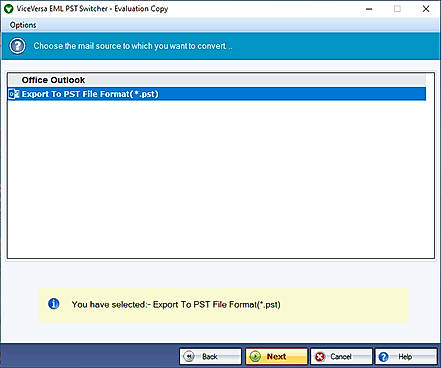Minimize the ViceVersa EML PST Switcher window
This screenshot has height=368, width=441.
(369, 9)
